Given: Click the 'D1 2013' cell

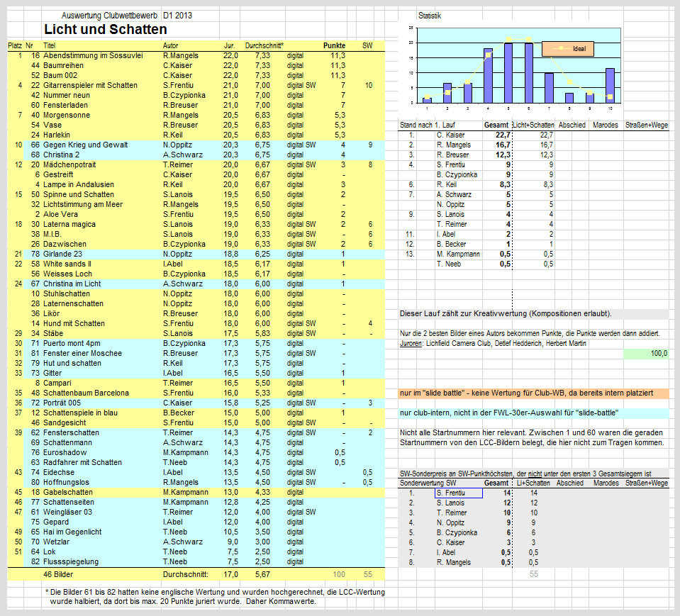Looking at the screenshot, I should click(177, 16).
